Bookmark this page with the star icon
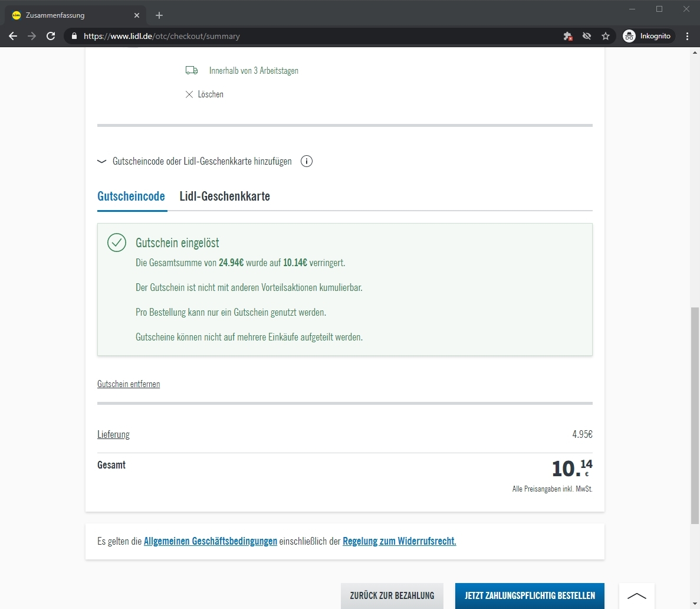700x609 pixels. pyautogui.click(x=606, y=36)
